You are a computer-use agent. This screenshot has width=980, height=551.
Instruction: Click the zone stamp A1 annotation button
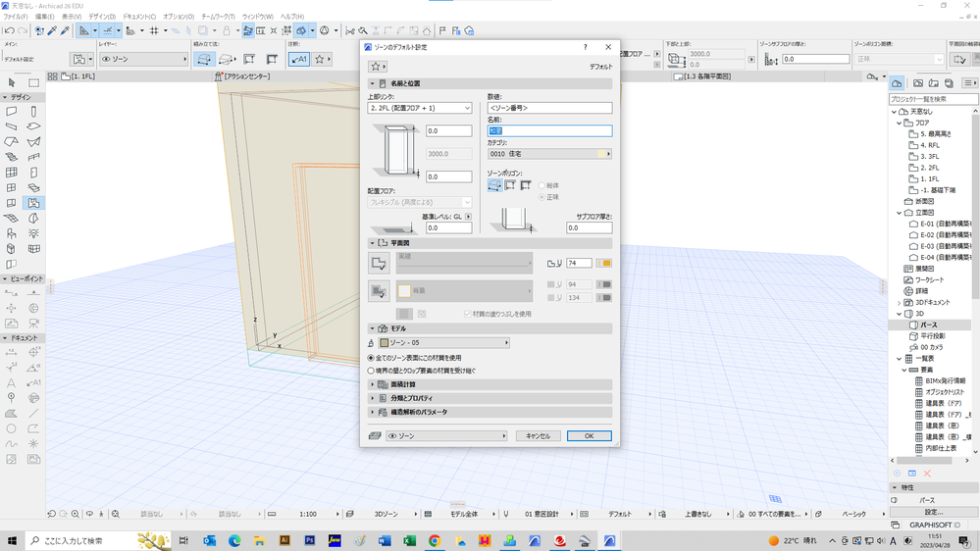point(299,60)
